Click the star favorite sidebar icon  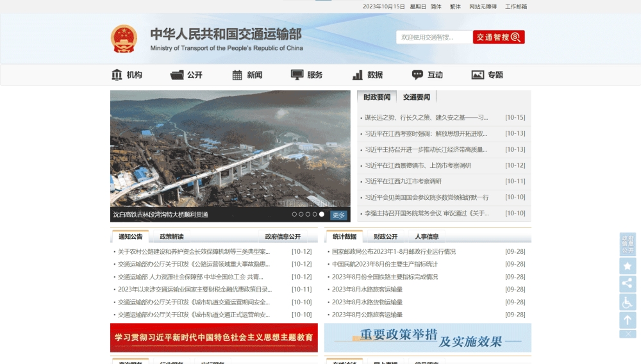628,267
